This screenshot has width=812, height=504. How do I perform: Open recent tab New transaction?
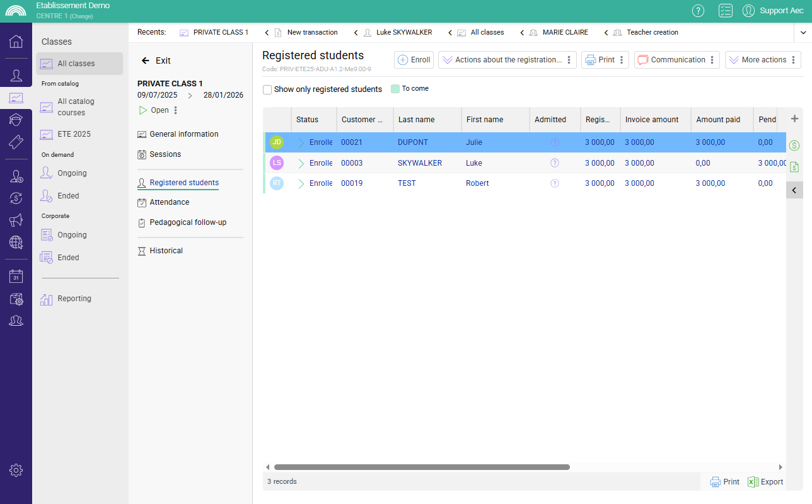(306, 33)
